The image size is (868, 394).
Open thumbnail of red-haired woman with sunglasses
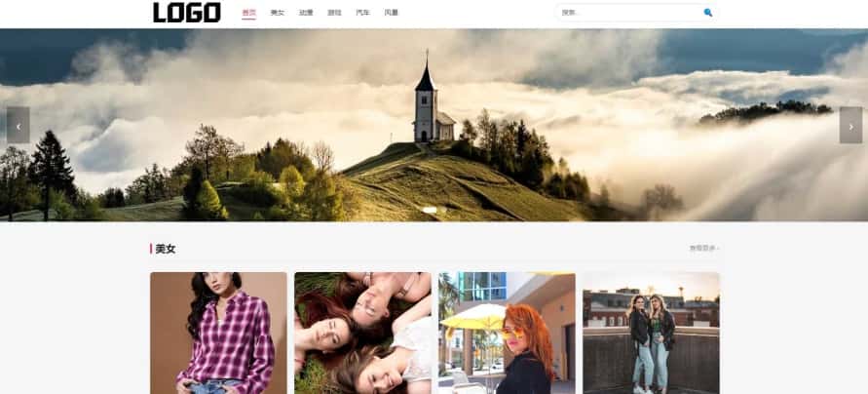pos(508,333)
